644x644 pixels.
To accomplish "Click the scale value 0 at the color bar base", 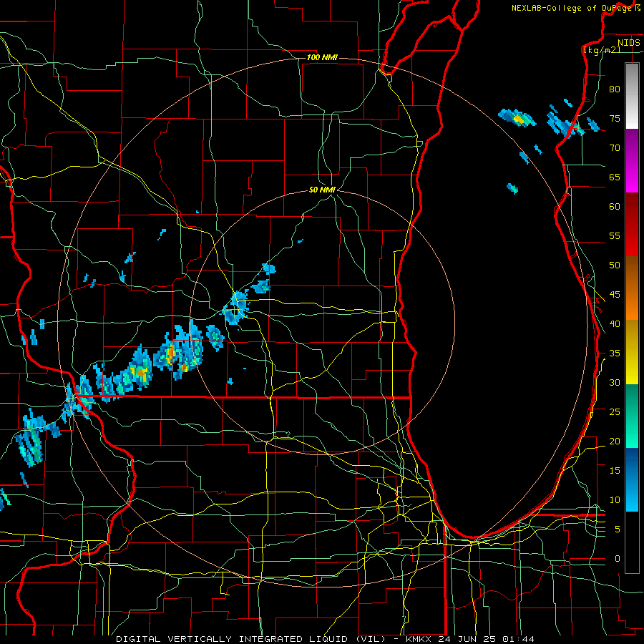I will pos(618,559).
